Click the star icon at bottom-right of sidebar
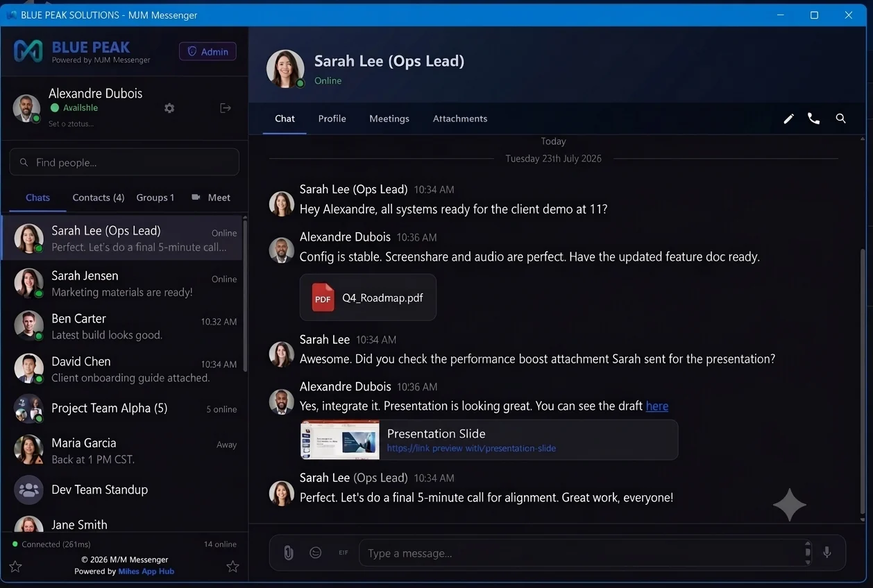This screenshot has height=588, width=873. [232, 567]
